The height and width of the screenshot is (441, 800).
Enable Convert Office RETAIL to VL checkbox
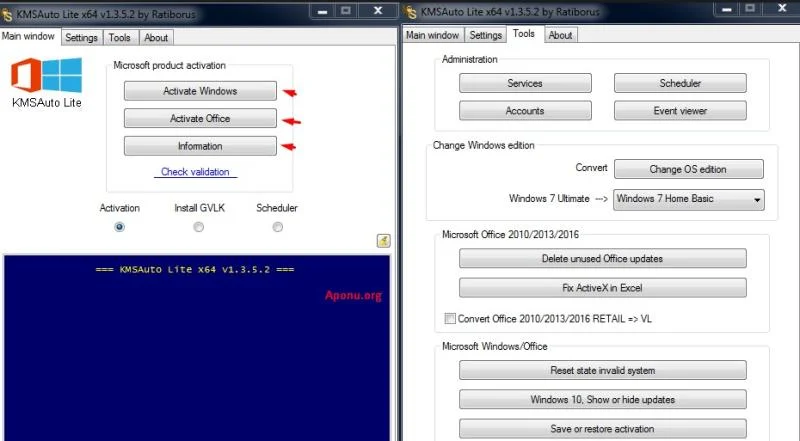449,318
